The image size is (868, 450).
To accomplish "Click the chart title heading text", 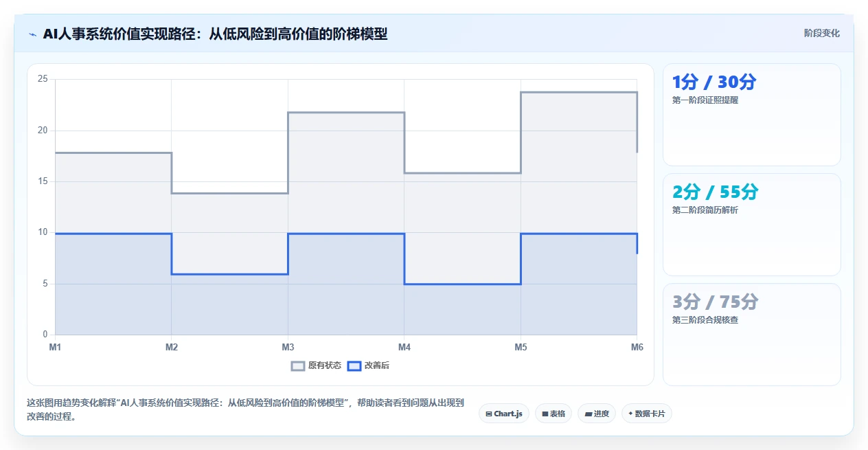I will [215, 34].
